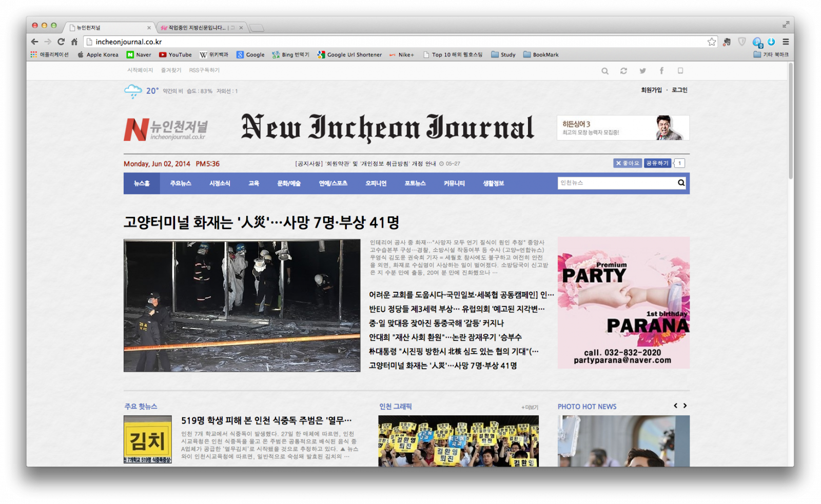Click the gray magnifier icon in top bar
This screenshot has width=821, height=504.
pos(605,71)
